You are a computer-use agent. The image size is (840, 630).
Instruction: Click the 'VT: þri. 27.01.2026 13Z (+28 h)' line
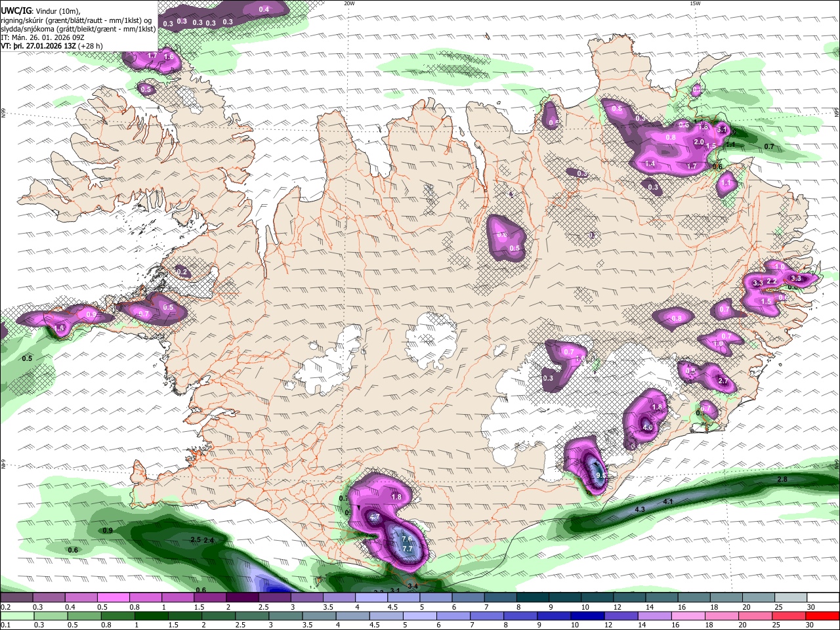pos(52,46)
